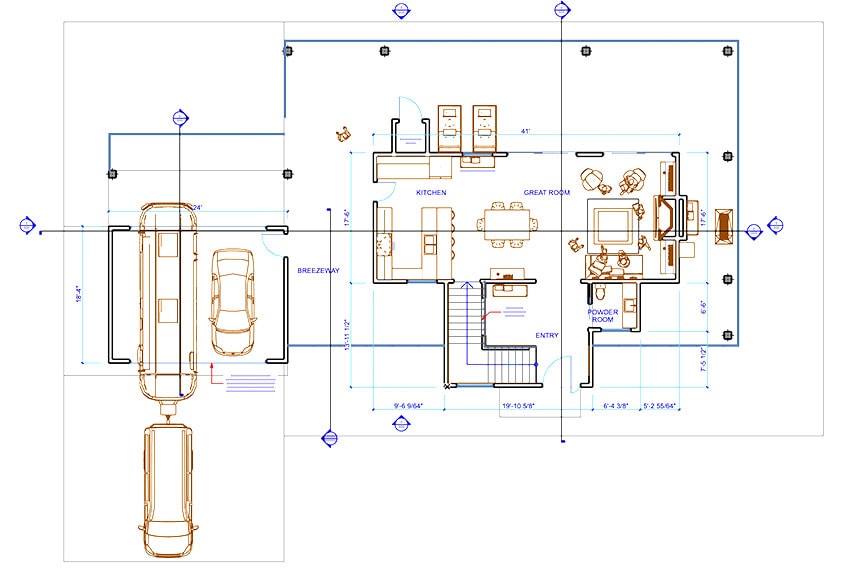This screenshot has height=575, width=850.
Task: Select the small chair on the deck
Action: [343, 133]
